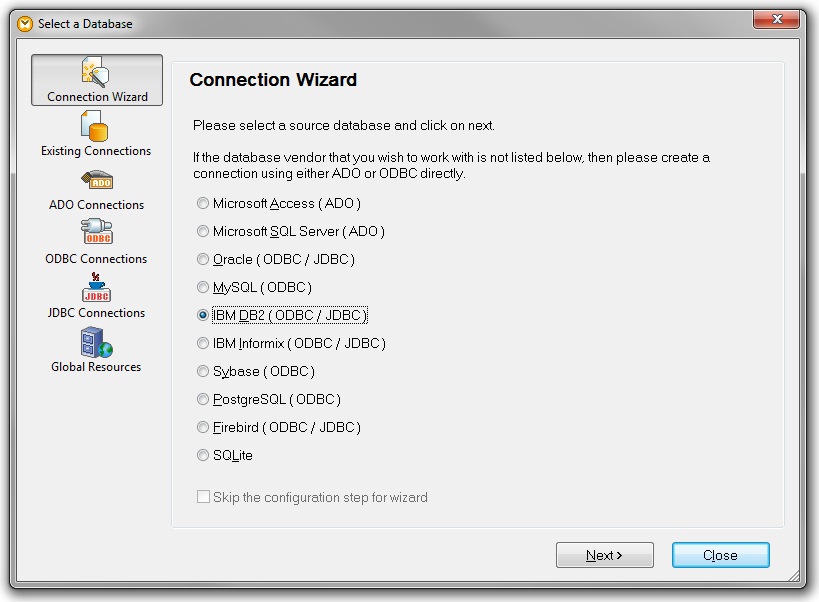This screenshot has width=819, height=602.
Task: Toggle Skip the configuration step checkbox
Action: pyautogui.click(x=204, y=497)
